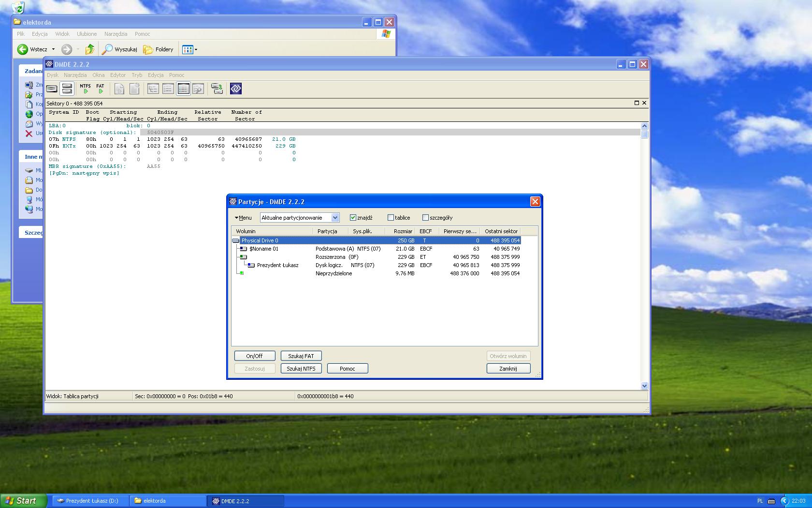812x508 pixels.
Task: Click the green unallocated space icon
Action: point(242,273)
